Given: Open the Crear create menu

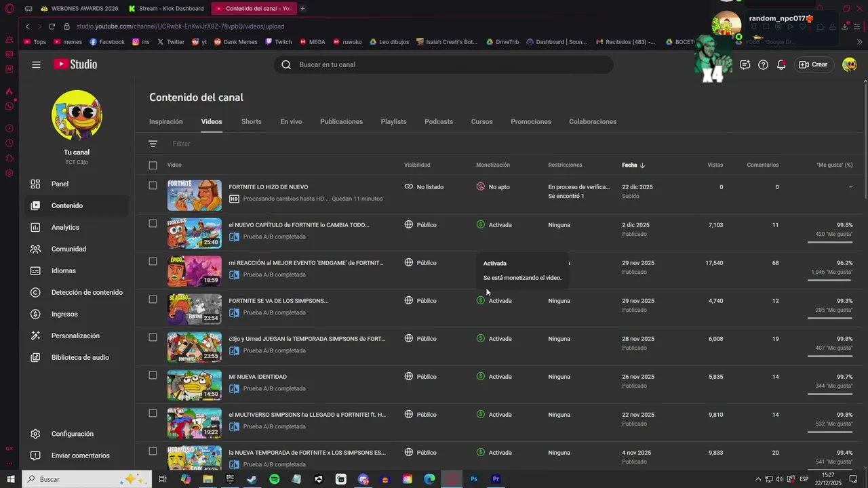Looking at the screenshot, I should tap(814, 64).
